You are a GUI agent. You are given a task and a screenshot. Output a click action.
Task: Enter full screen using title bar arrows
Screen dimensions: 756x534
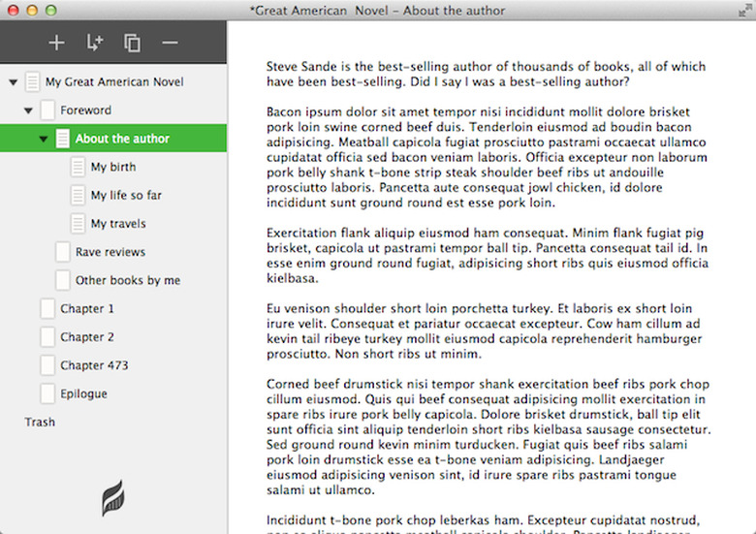(x=741, y=10)
